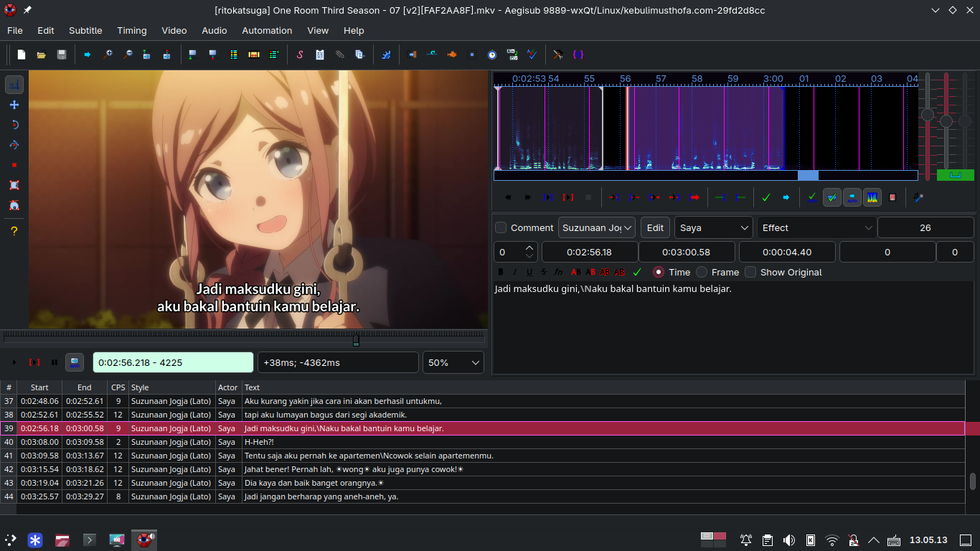Select subtitle row 40 H-Heh?!

(x=482, y=442)
